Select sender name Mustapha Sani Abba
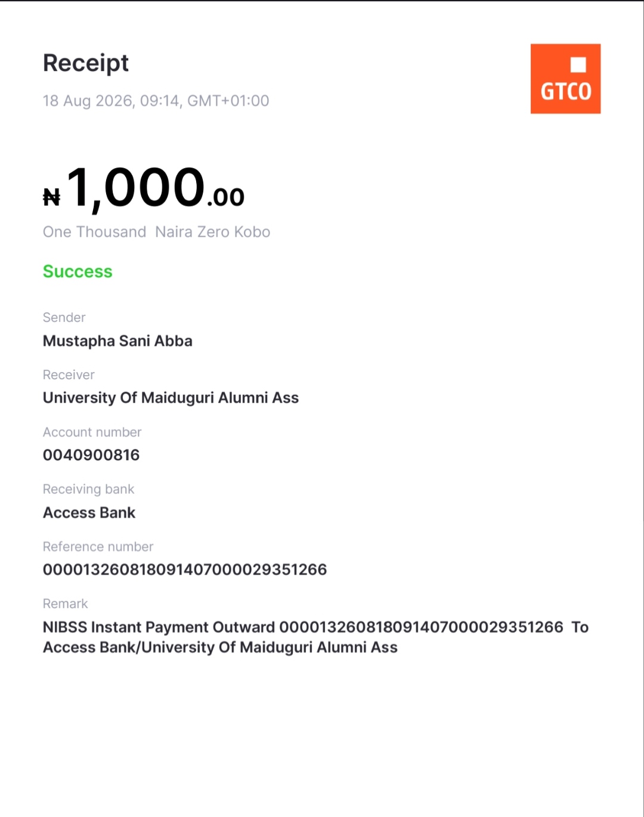 point(117,341)
